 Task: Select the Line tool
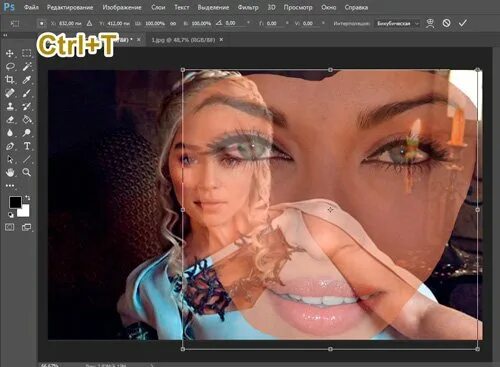[x=27, y=159]
